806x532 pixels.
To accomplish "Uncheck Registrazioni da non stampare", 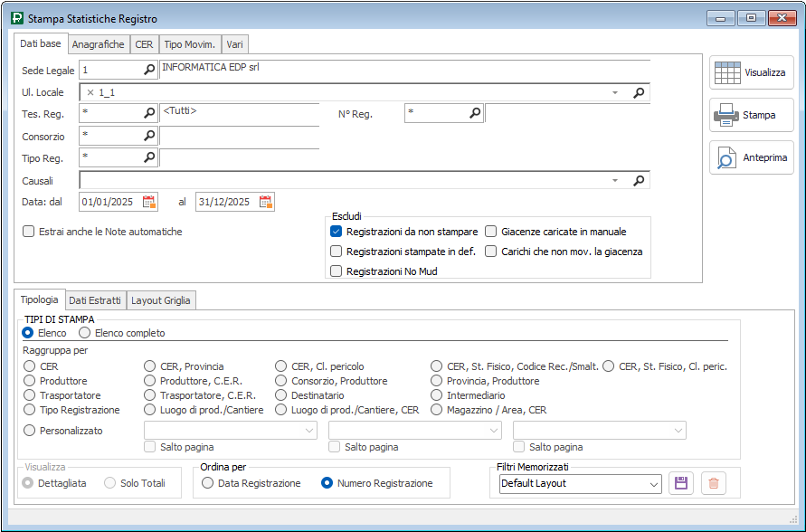I will (337, 232).
